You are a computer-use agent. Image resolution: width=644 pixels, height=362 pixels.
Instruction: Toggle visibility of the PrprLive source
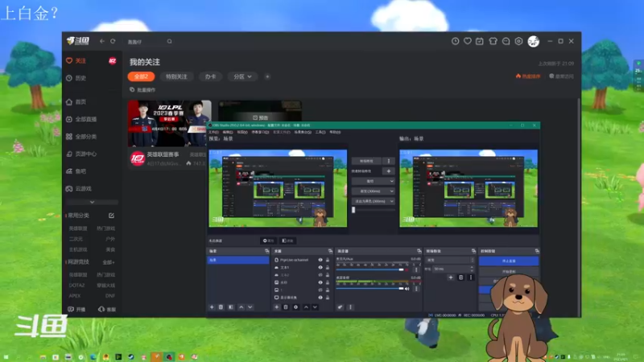pos(320,260)
